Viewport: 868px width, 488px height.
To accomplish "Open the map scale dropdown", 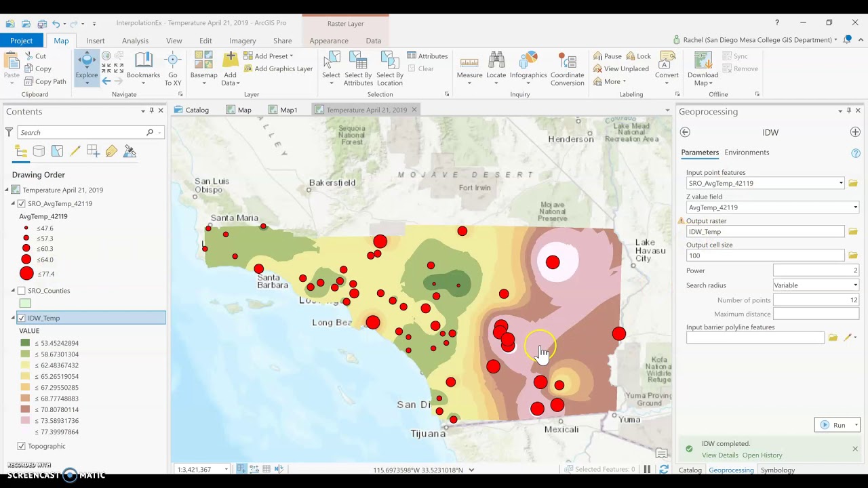I will (226, 469).
